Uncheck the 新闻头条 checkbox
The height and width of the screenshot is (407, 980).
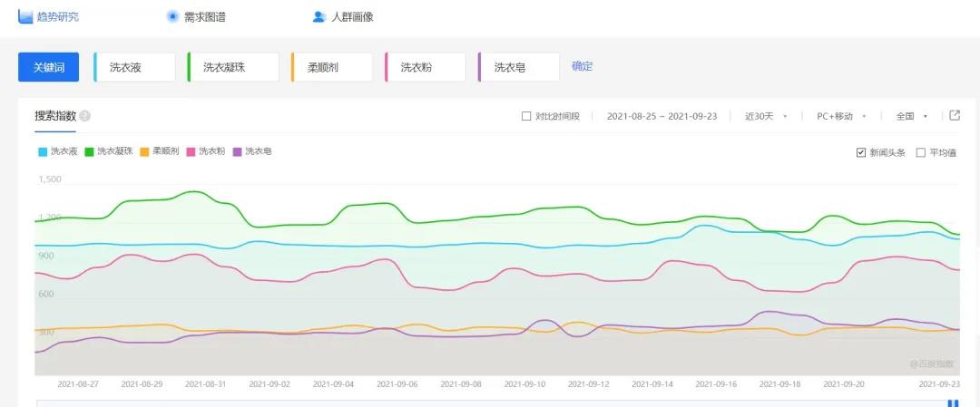coord(861,152)
